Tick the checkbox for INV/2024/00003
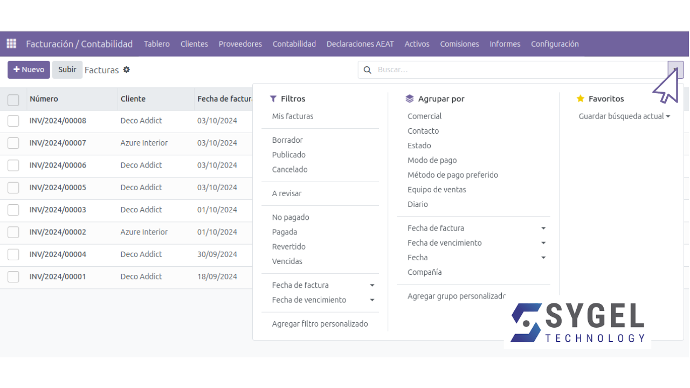The width and height of the screenshot is (690, 388). (13, 210)
